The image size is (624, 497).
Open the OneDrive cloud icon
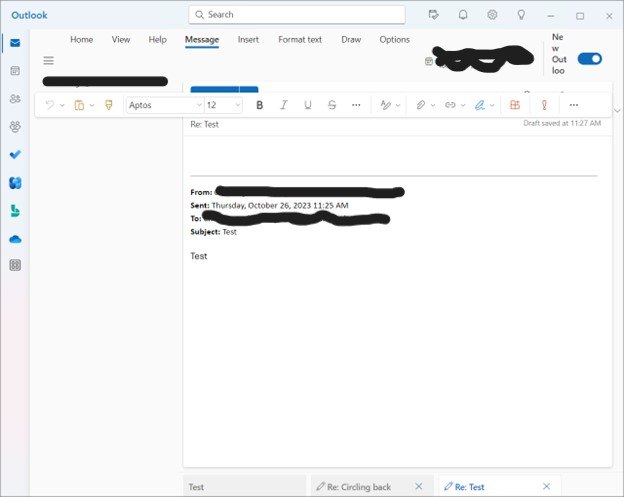pos(15,239)
